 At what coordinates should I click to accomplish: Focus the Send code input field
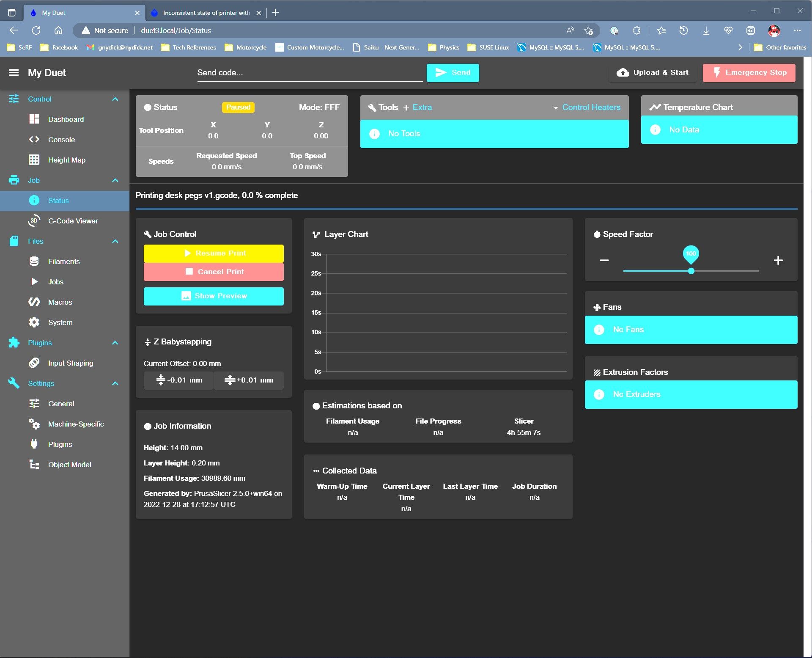(310, 73)
